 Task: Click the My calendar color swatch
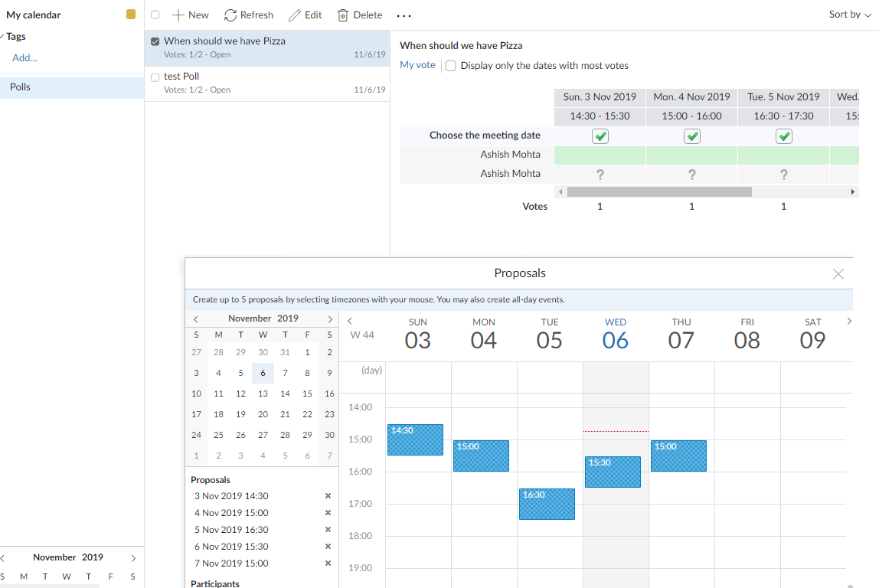131,15
